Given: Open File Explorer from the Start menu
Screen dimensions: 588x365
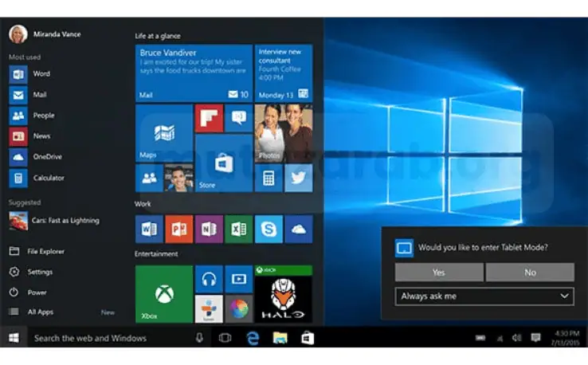Looking at the screenshot, I should [37, 251].
